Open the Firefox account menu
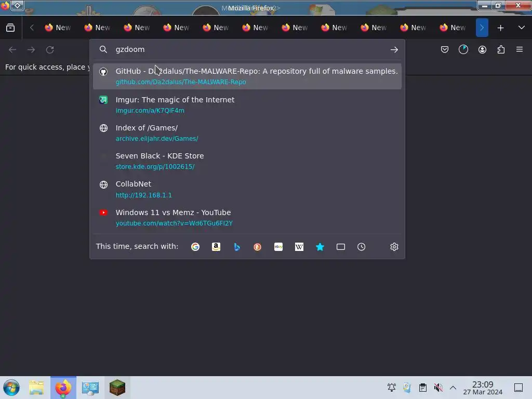The image size is (532, 399). [x=482, y=49]
